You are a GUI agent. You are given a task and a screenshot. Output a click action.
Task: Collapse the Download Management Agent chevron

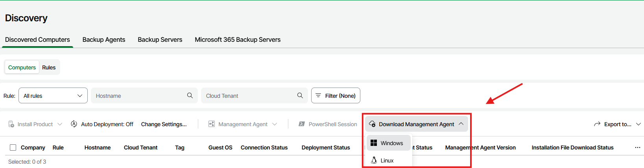coord(461,124)
